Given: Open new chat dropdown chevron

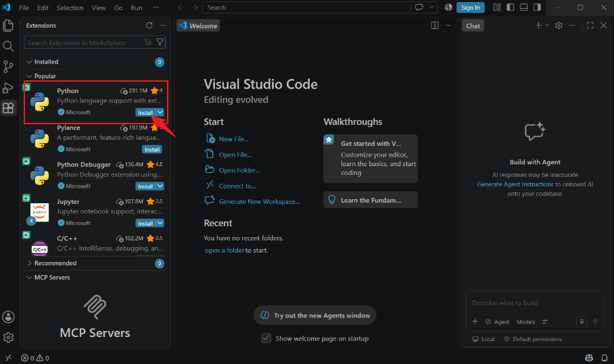Looking at the screenshot, I should coord(547,26).
